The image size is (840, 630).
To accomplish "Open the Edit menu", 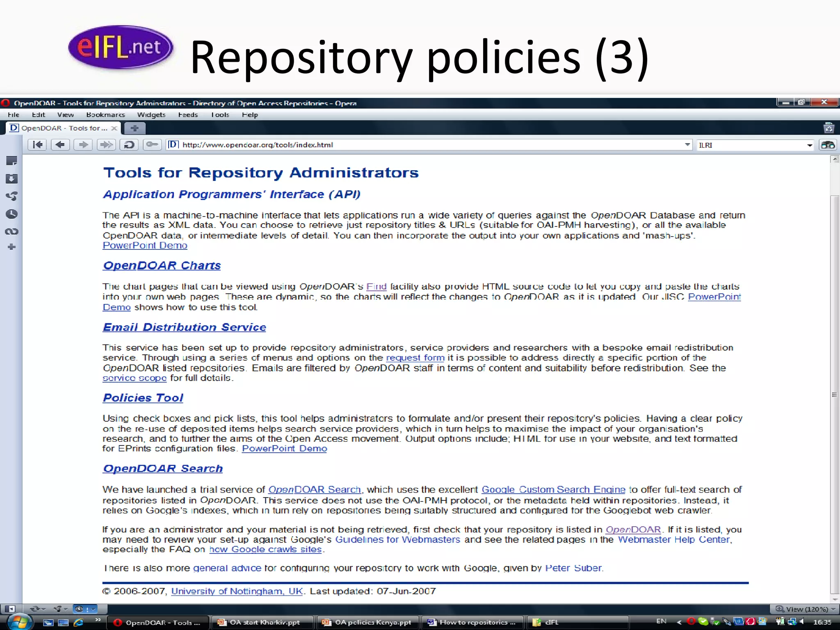I will (39, 115).
